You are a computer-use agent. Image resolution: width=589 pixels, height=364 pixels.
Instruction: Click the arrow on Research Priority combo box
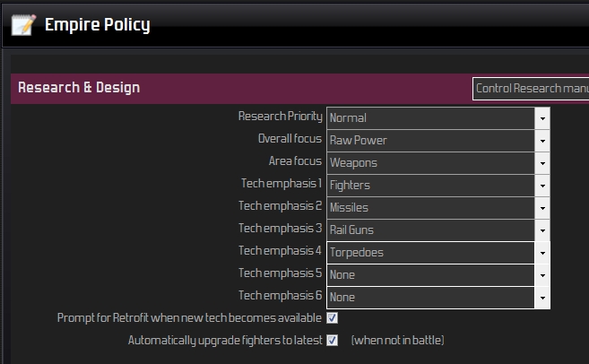[x=542, y=117]
